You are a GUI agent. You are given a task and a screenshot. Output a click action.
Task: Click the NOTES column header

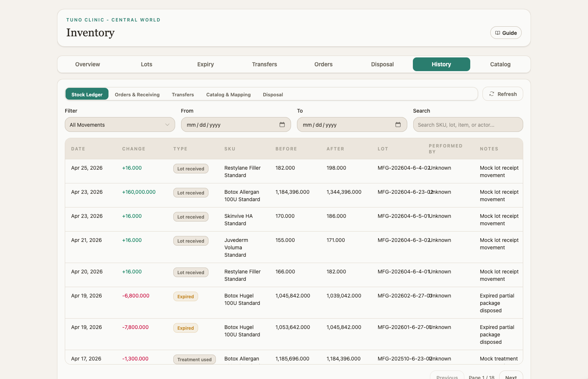489,149
